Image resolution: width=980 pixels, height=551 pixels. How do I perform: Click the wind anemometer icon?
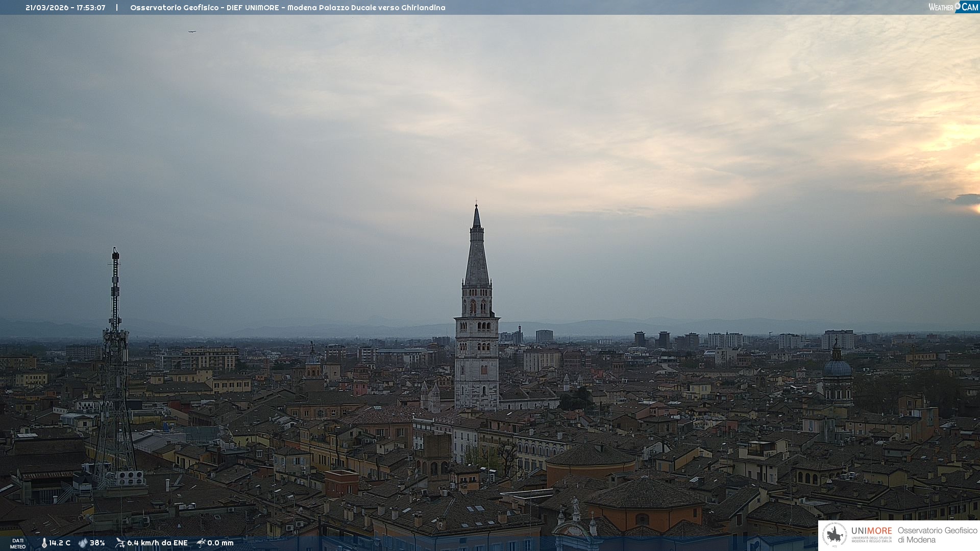120,543
